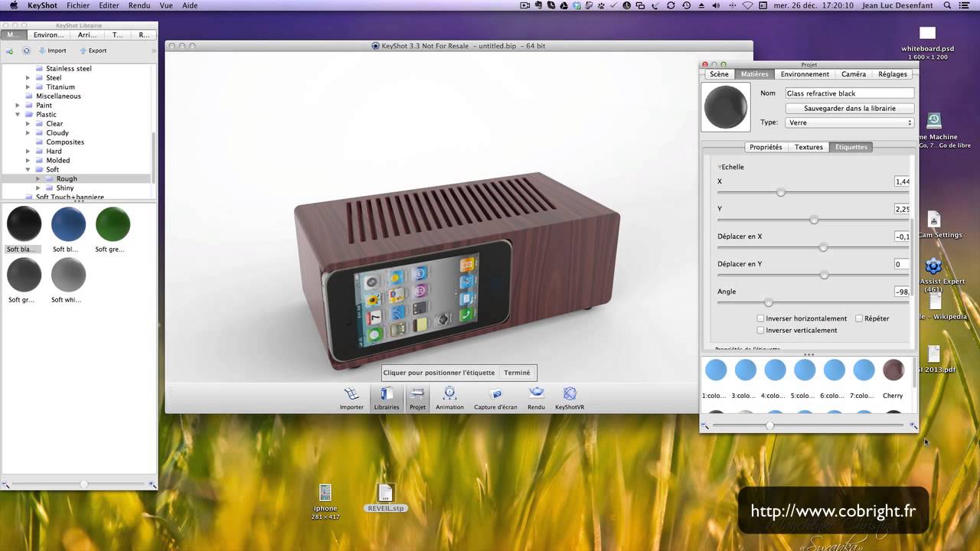980x551 pixels.
Task: Click Export in the library panel
Action: coord(93,51)
